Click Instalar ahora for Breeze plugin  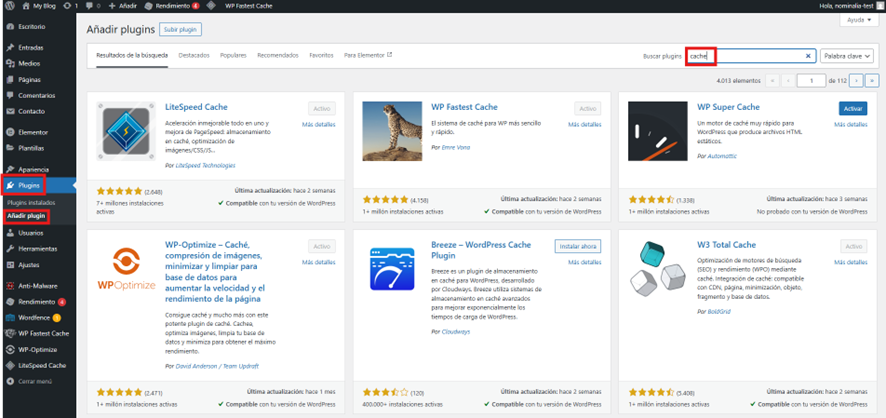pos(577,247)
